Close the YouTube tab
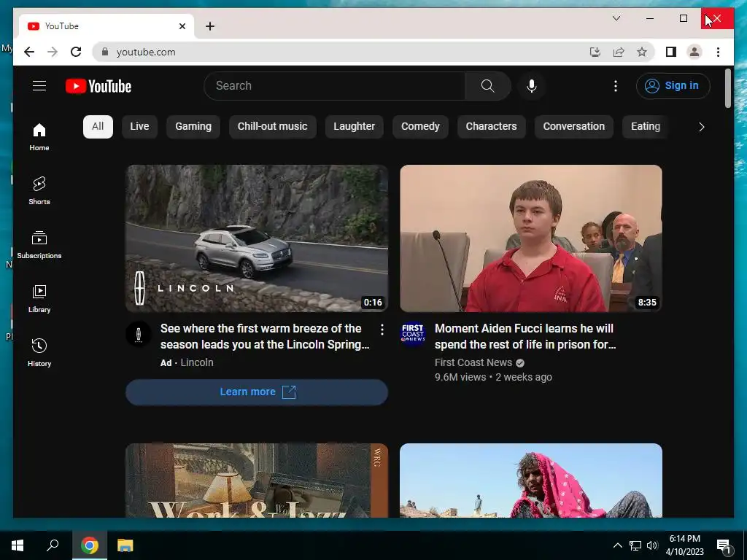 [182, 26]
